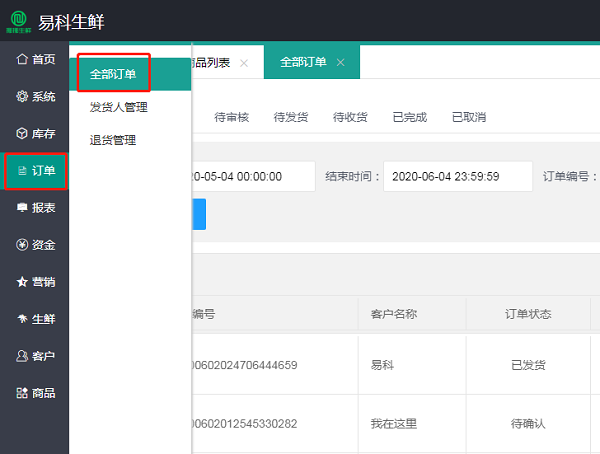Open 退货管理 submenu entry
The image size is (600, 454).
112,140
